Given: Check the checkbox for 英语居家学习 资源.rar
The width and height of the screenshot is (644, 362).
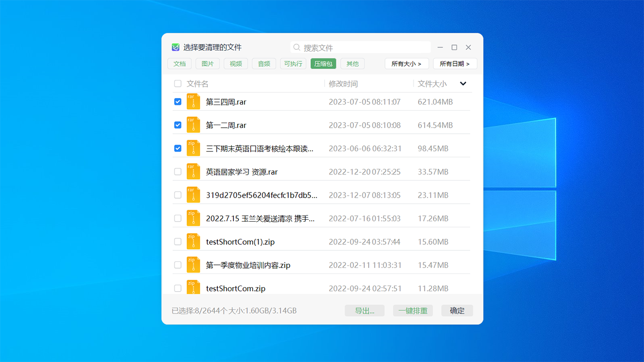Looking at the screenshot, I should pos(178,171).
